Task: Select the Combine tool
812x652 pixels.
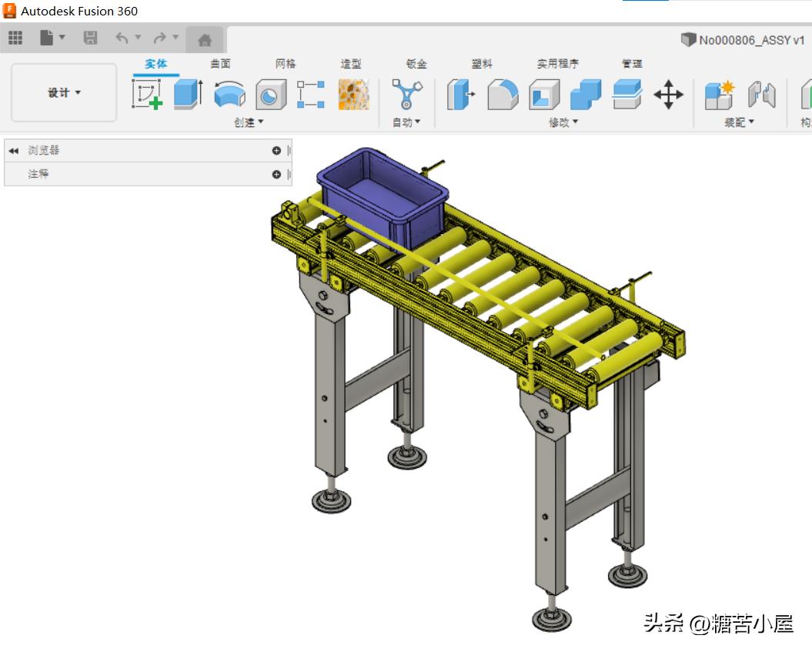Action: pos(586,94)
